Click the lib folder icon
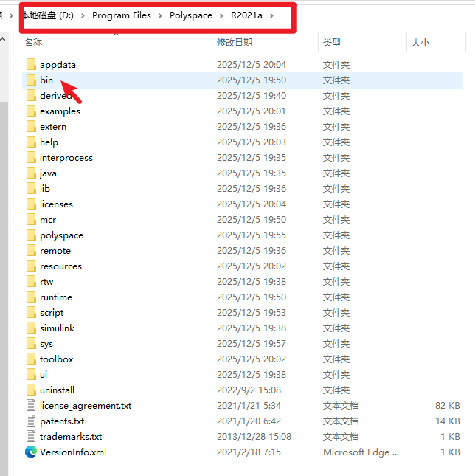The width and height of the screenshot is (475, 476). (31, 188)
